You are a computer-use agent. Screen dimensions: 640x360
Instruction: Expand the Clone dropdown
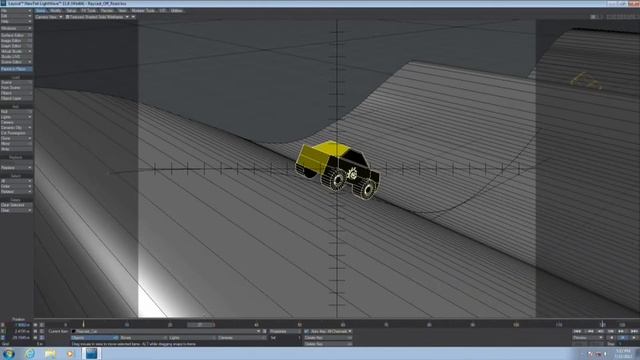(x=16, y=138)
